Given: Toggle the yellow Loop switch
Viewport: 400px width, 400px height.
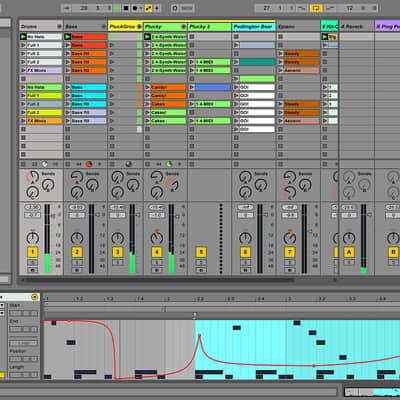Looking at the screenshot, I should [316, 8].
